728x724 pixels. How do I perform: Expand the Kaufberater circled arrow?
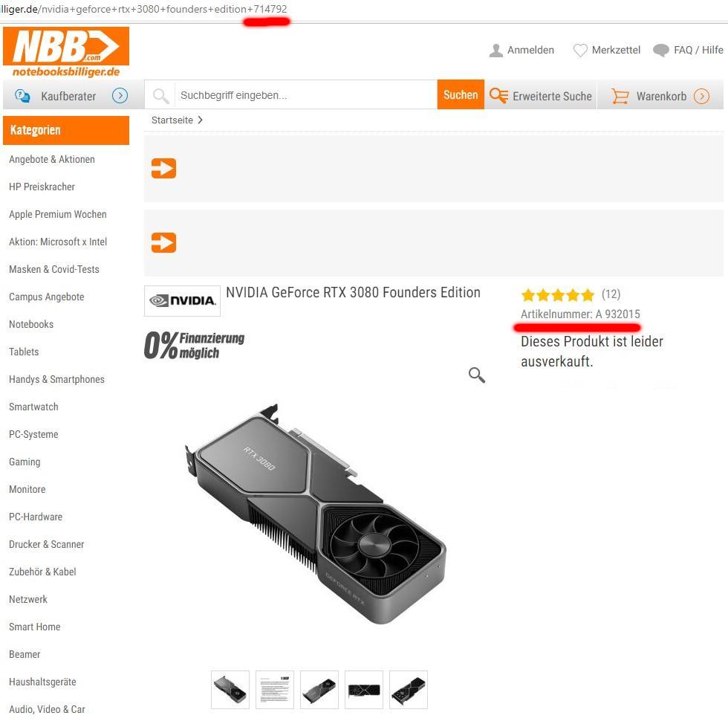pyautogui.click(x=120, y=96)
